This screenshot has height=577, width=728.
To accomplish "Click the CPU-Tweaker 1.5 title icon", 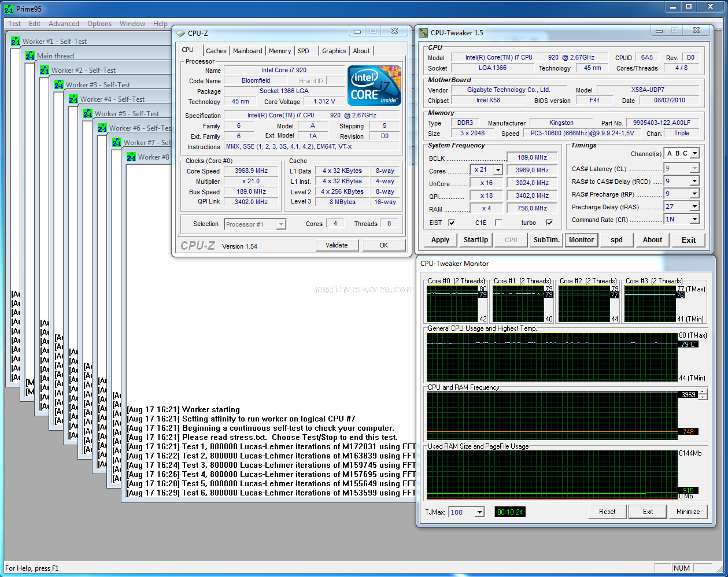I will [x=423, y=33].
